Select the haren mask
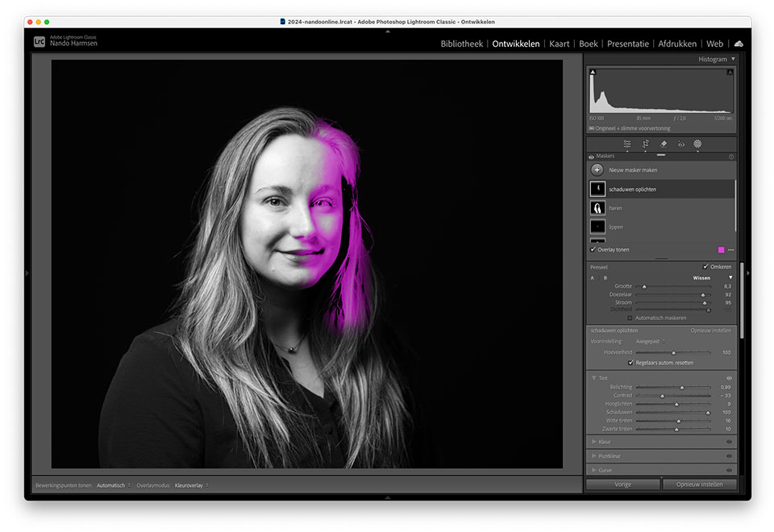 click(x=660, y=208)
